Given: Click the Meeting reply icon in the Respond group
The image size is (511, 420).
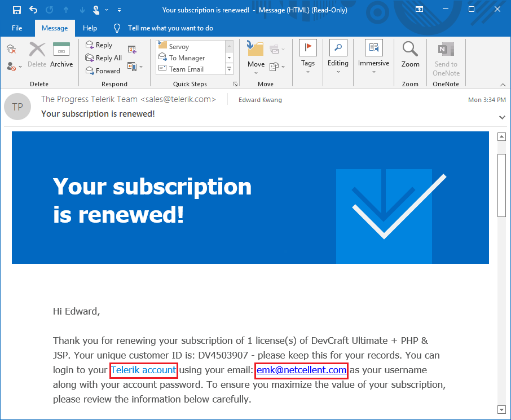Looking at the screenshot, I should point(132,49).
